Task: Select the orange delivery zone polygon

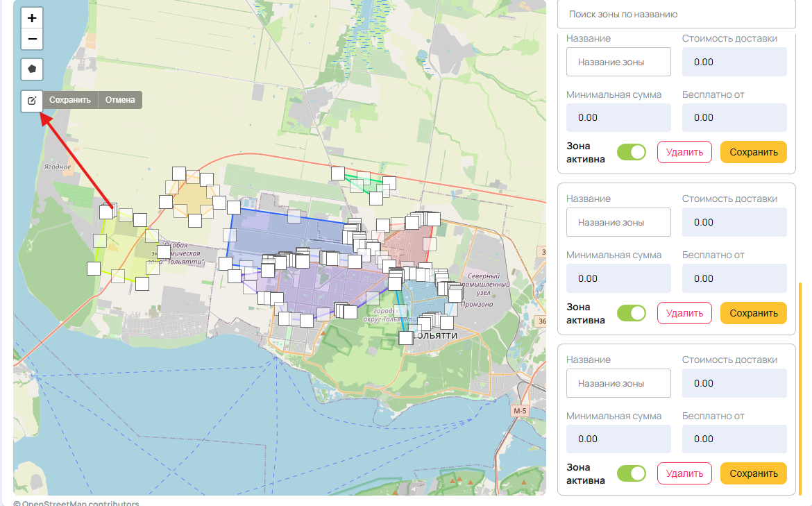Action: click(x=193, y=197)
